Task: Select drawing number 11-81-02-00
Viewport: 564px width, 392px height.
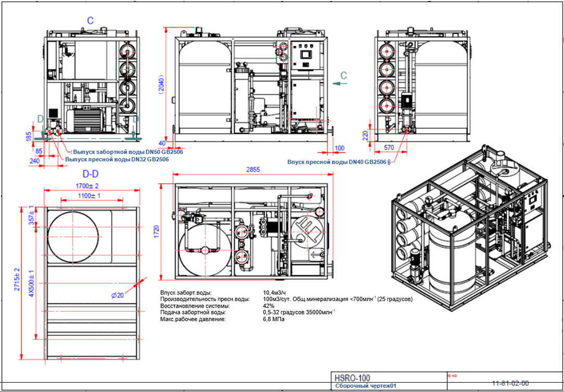Action: pyautogui.click(x=510, y=383)
